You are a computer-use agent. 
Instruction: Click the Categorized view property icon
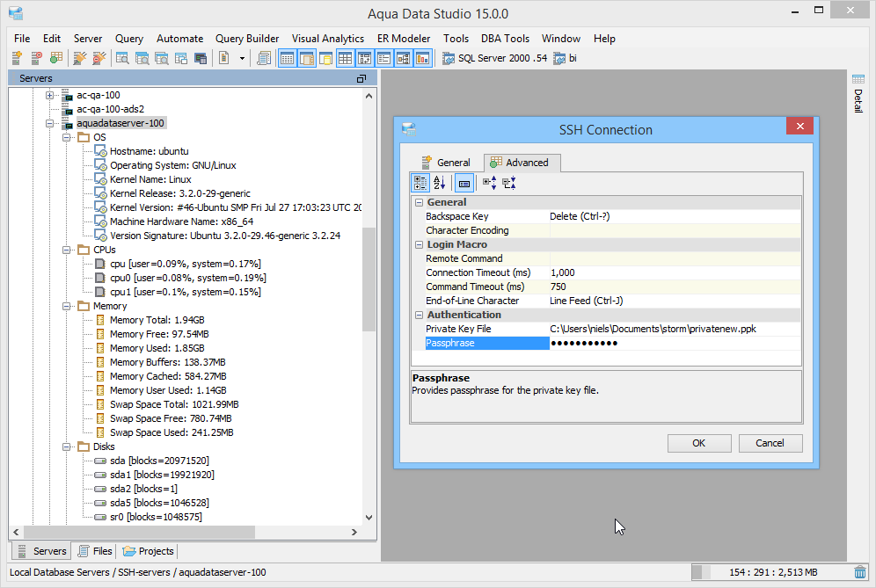(x=420, y=183)
